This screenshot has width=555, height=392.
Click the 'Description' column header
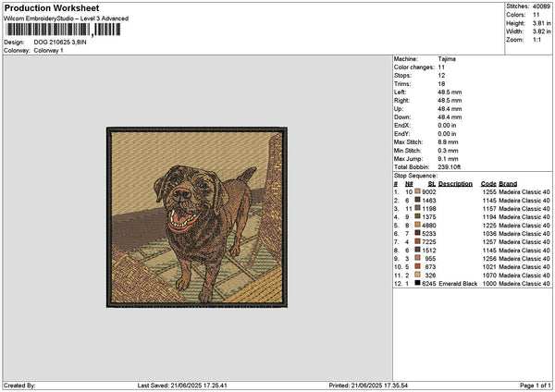[x=455, y=184]
